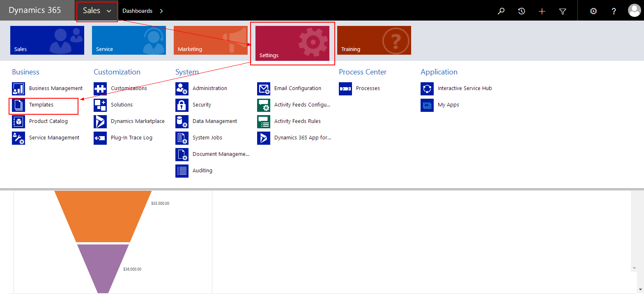Select the Settings tile

(292, 43)
